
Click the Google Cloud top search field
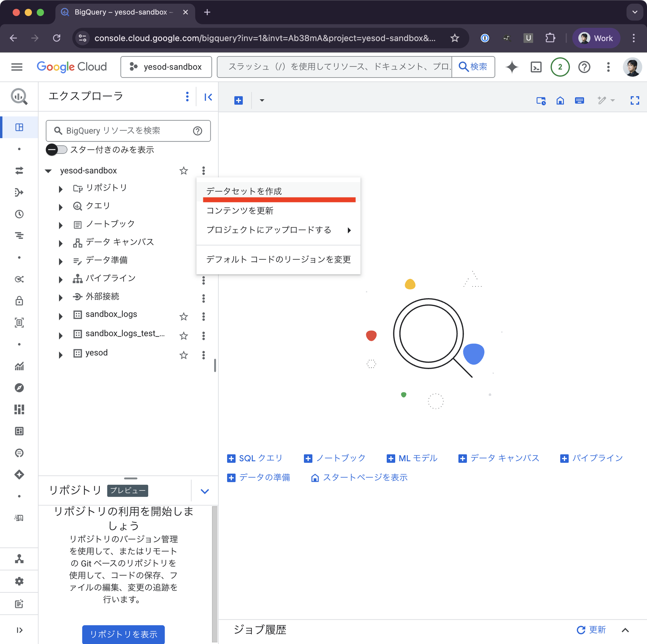coord(334,67)
